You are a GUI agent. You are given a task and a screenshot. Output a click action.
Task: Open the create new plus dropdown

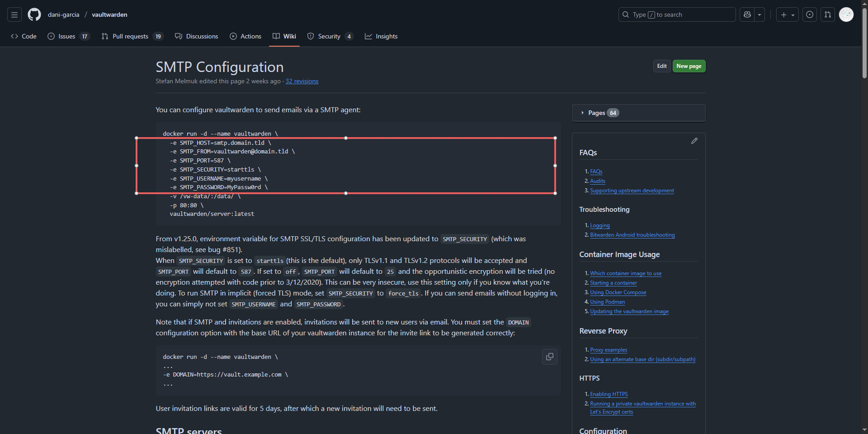[x=787, y=14]
